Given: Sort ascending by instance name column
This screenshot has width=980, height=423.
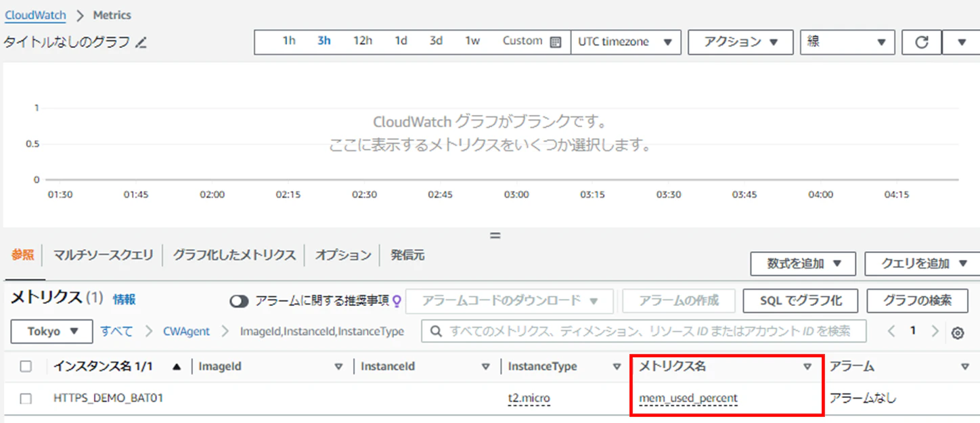Looking at the screenshot, I should pyautogui.click(x=177, y=367).
